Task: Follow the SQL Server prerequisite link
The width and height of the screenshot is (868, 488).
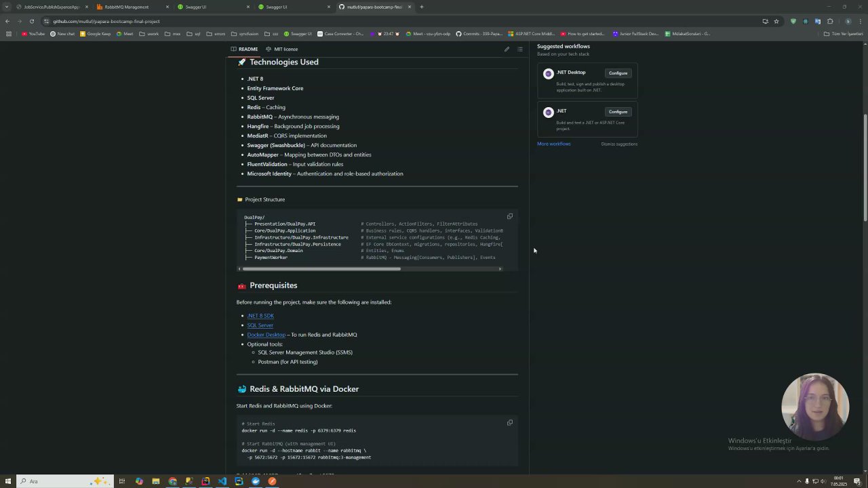Action: pos(260,325)
